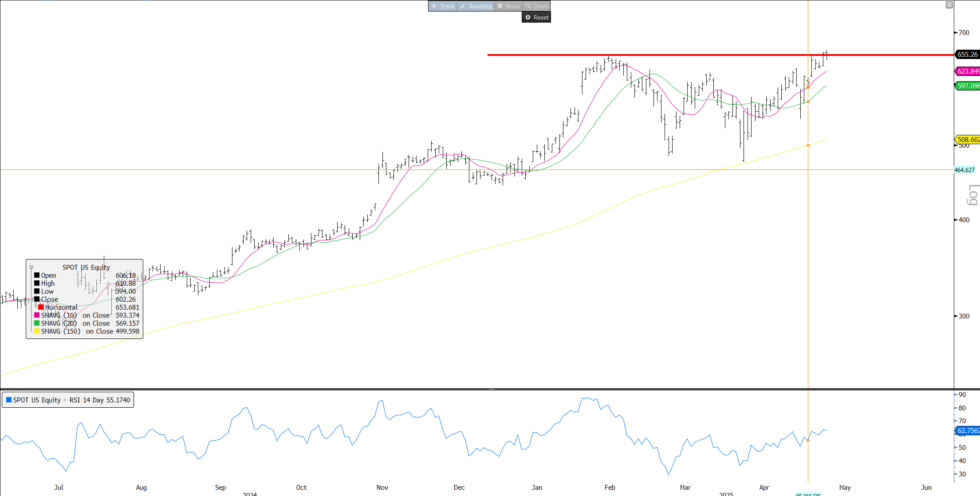Collapse the SPOT US Equity legend tree
The height and width of the screenshot is (496, 980).
31,267
